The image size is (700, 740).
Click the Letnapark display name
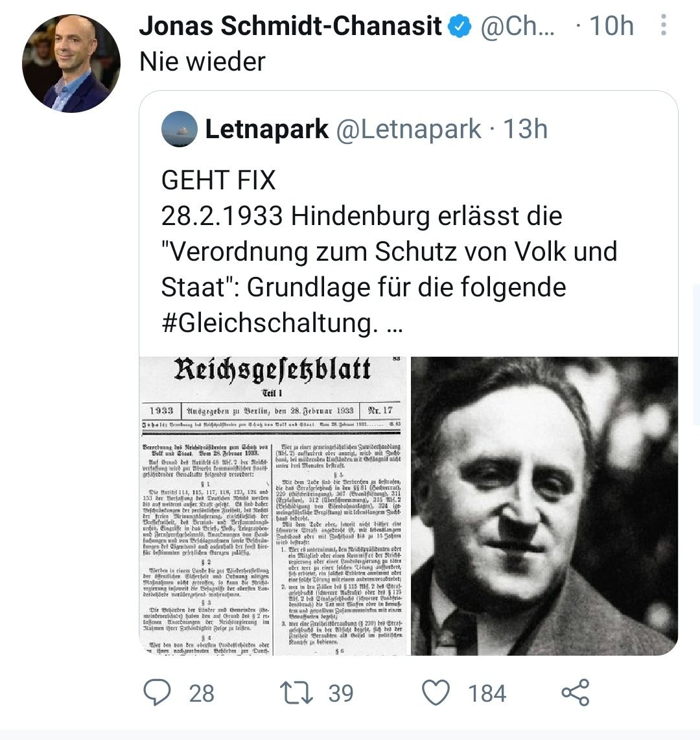pyautogui.click(x=267, y=130)
